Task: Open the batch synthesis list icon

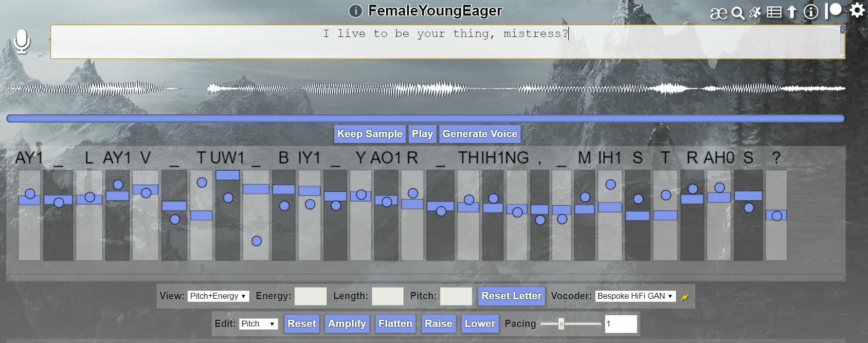Action: tap(774, 12)
